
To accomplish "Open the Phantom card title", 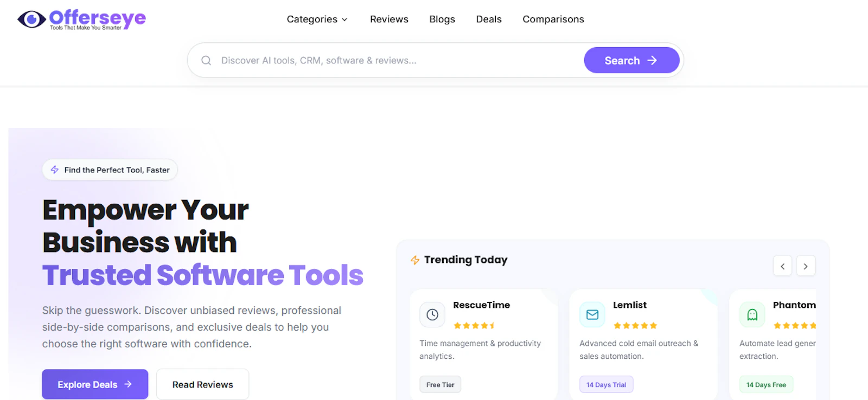I will pyautogui.click(x=794, y=305).
